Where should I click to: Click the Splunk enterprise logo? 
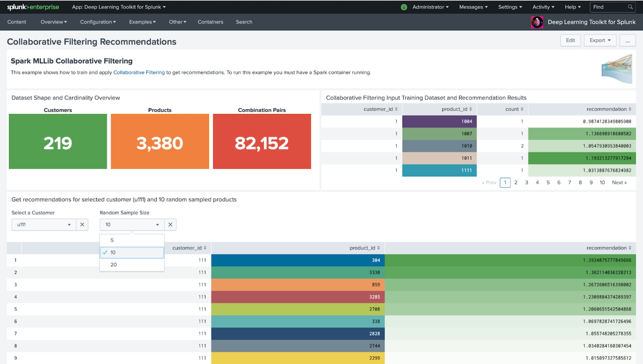coord(33,7)
